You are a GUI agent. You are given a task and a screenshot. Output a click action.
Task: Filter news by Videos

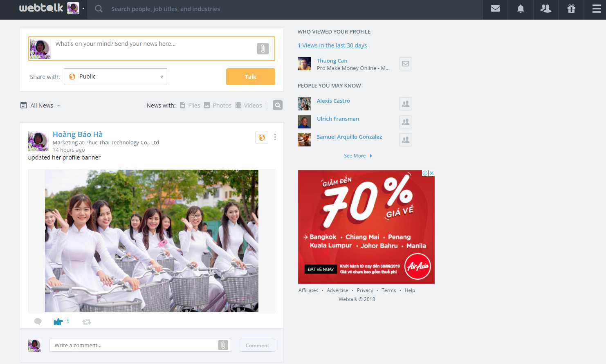(x=249, y=106)
